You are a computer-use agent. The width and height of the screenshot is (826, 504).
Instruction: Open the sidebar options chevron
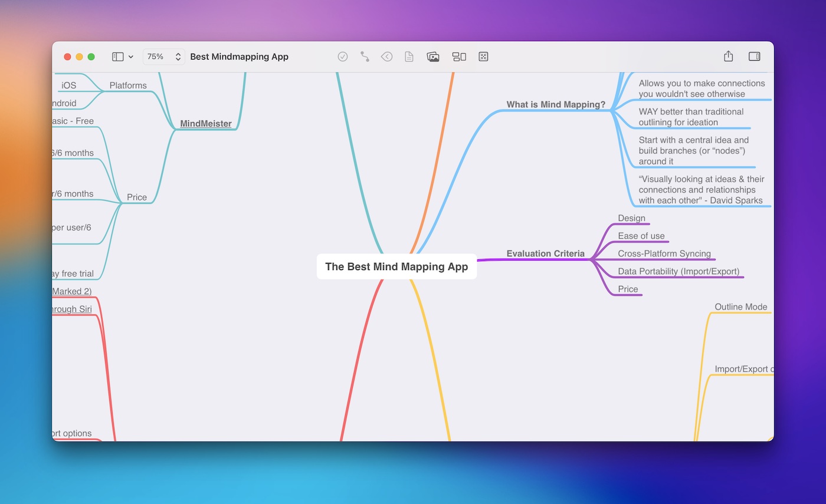[x=131, y=57]
